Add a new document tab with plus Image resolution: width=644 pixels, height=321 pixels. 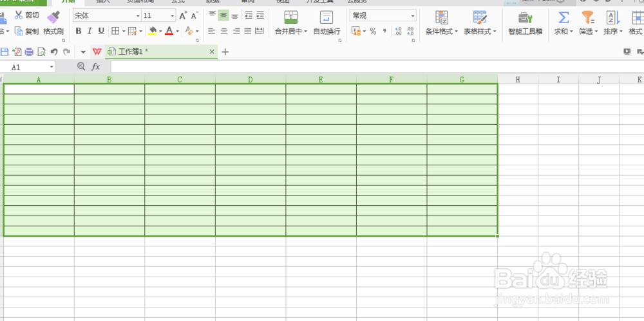(225, 51)
